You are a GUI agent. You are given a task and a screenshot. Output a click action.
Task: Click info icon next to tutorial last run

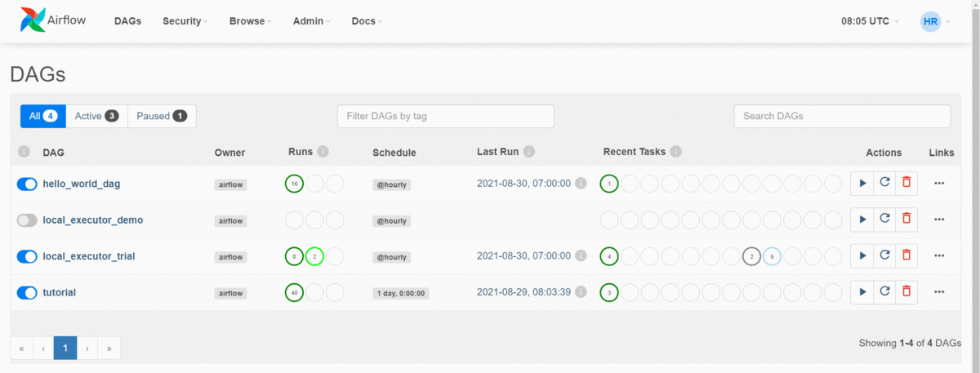point(581,291)
